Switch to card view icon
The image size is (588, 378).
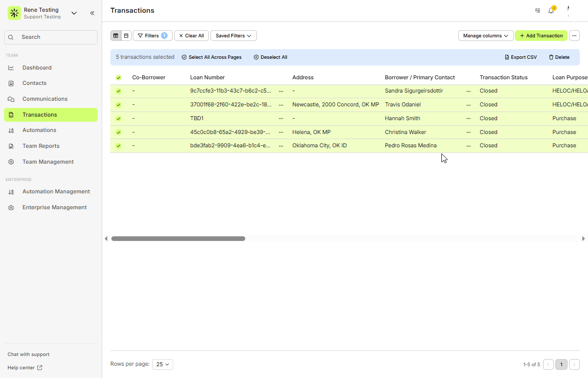pos(126,36)
